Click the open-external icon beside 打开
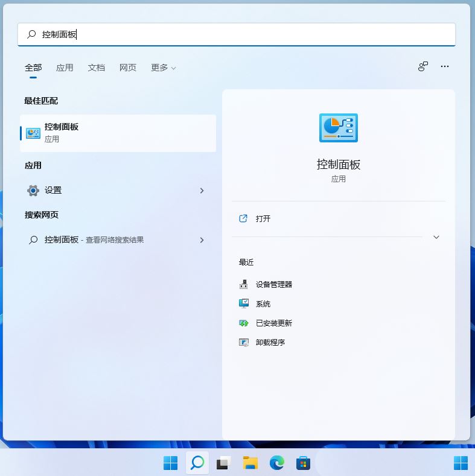The image size is (475, 476). click(243, 218)
